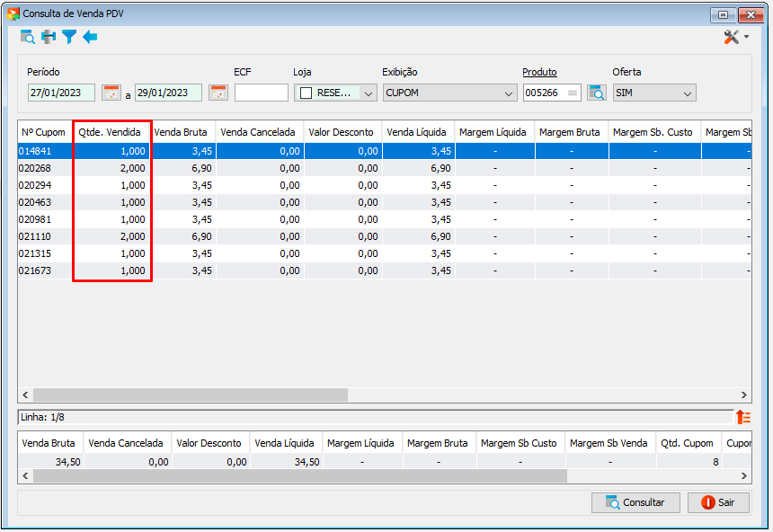Click the product search magnifier icon
Screen dimensions: 773x532
[x=597, y=93]
